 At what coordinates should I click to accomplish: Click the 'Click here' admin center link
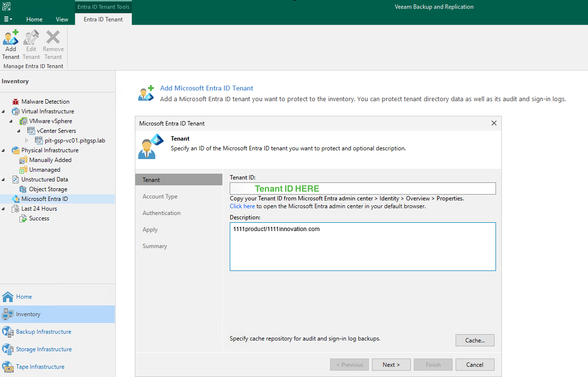click(x=242, y=206)
